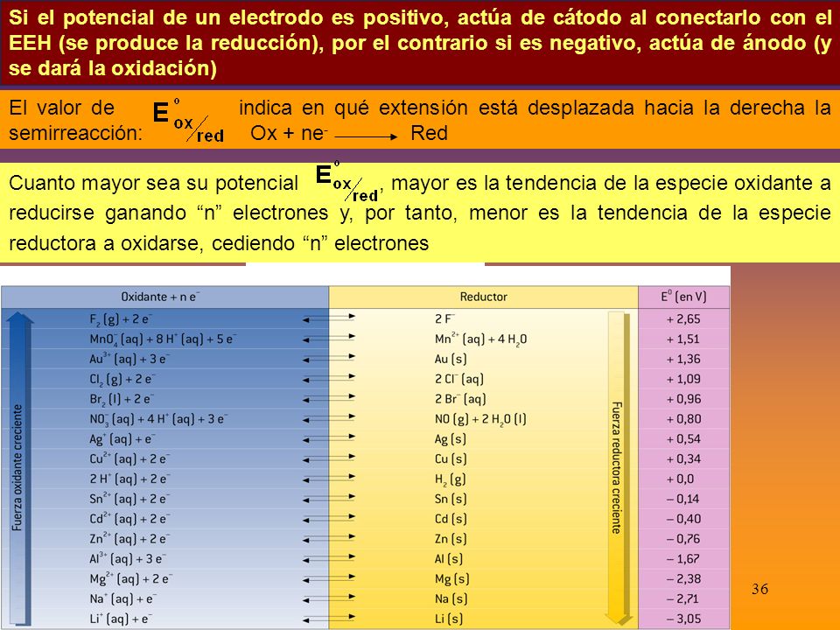Click the '2 F⁻' reductor cell

[444, 319]
